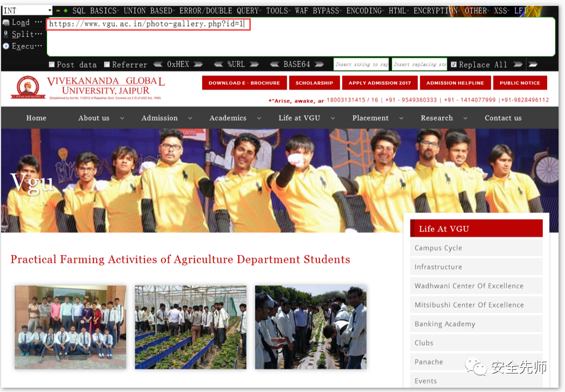Viewport: 565px width, 392px height.
Task: Open the XSS menu
Action: (x=502, y=11)
